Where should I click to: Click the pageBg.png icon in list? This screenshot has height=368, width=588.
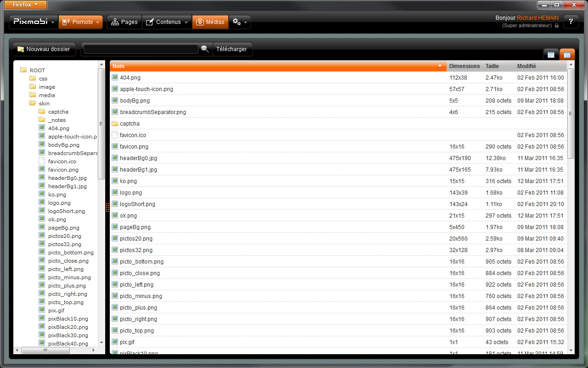[x=115, y=227]
